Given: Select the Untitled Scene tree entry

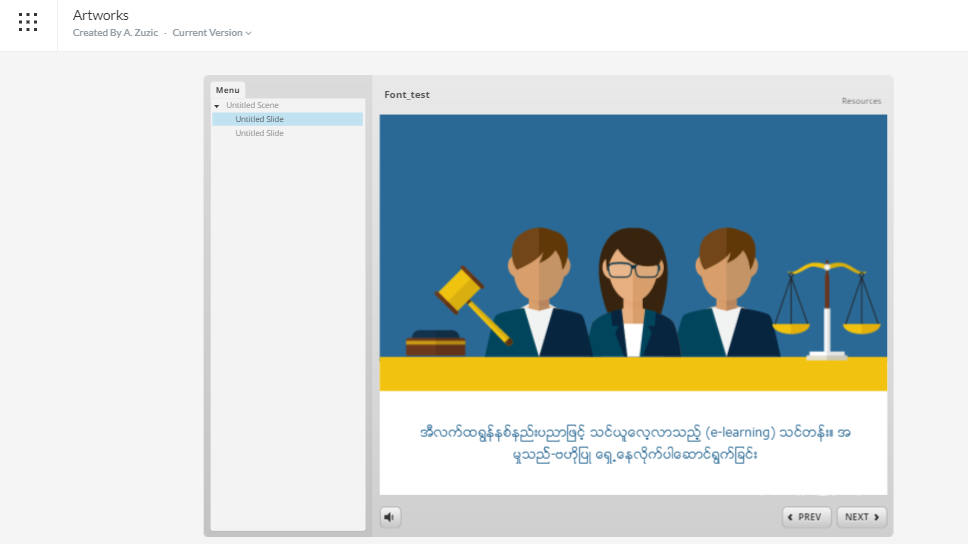Looking at the screenshot, I should [x=252, y=105].
